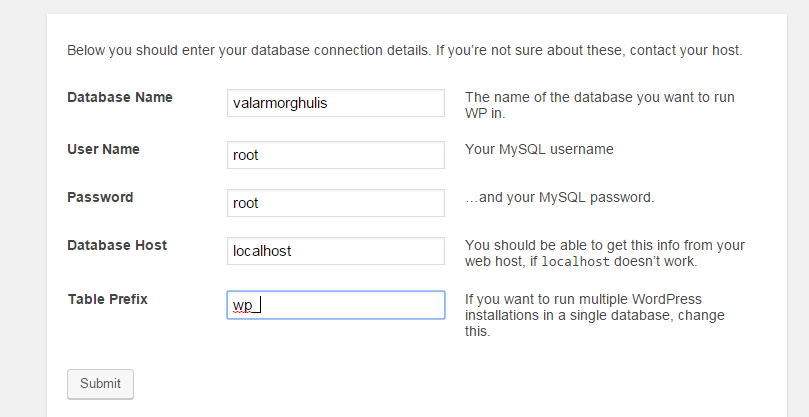Click the "Database Host" label text
Image resolution: width=809 pixels, height=417 pixels.
coord(117,245)
